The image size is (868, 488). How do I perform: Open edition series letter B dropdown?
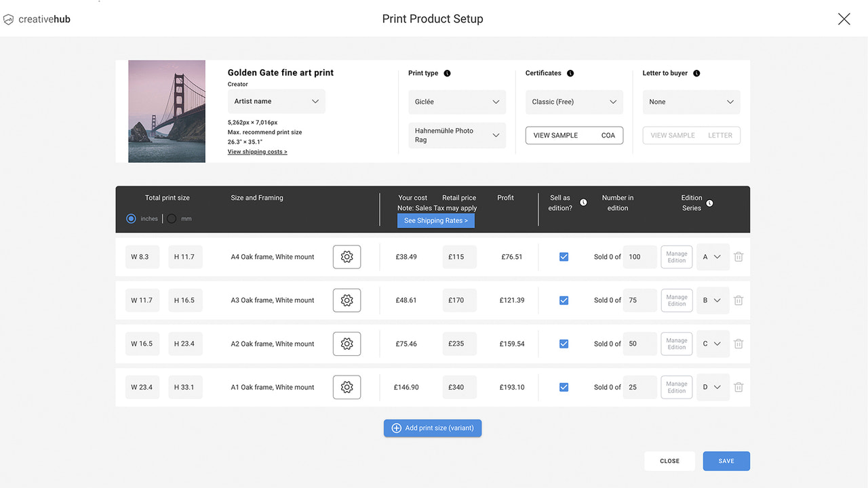click(x=713, y=300)
